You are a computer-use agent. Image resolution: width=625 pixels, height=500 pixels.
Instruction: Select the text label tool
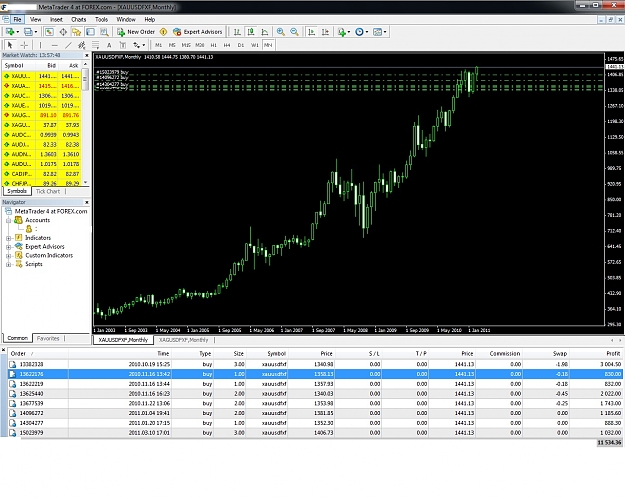(x=109, y=45)
